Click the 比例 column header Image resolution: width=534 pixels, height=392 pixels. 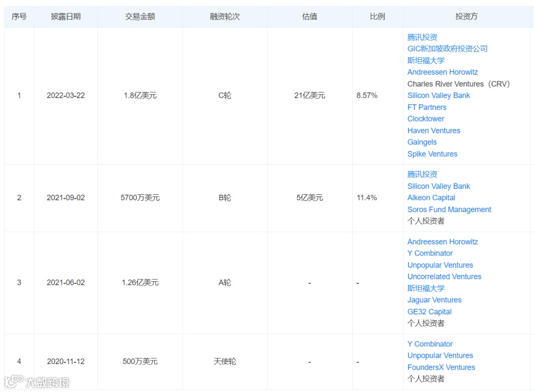tap(377, 16)
